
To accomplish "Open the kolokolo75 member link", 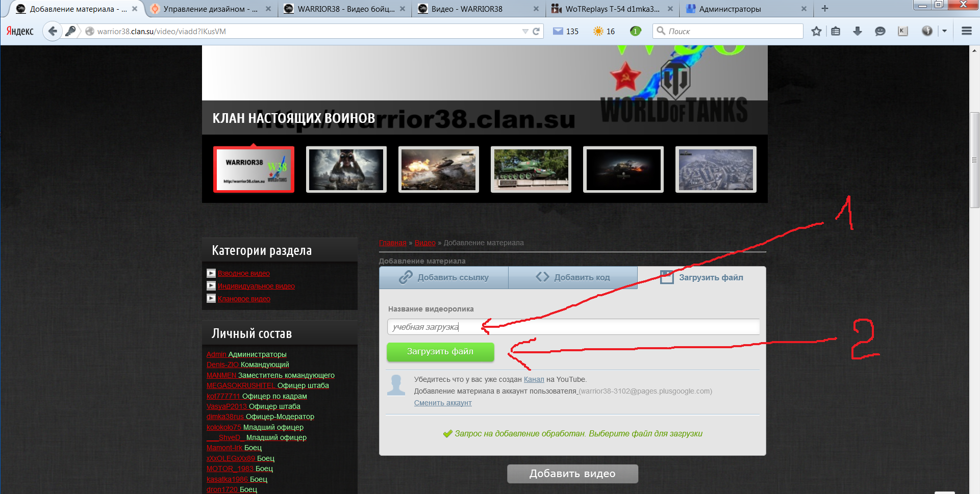I will click(223, 427).
